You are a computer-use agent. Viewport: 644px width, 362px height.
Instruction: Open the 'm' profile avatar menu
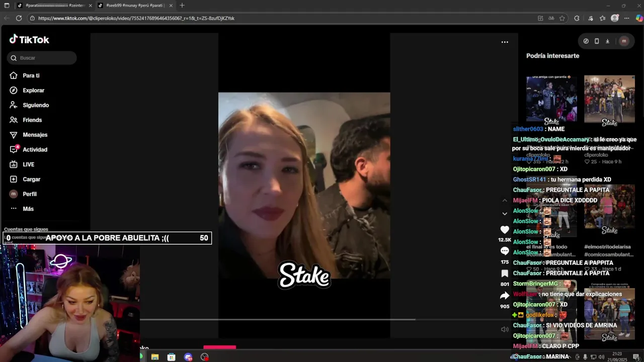624,41
